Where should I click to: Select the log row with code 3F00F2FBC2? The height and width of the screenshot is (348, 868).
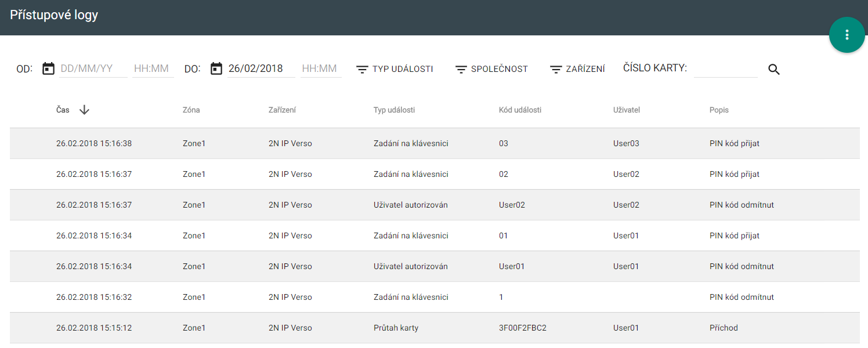435,328
